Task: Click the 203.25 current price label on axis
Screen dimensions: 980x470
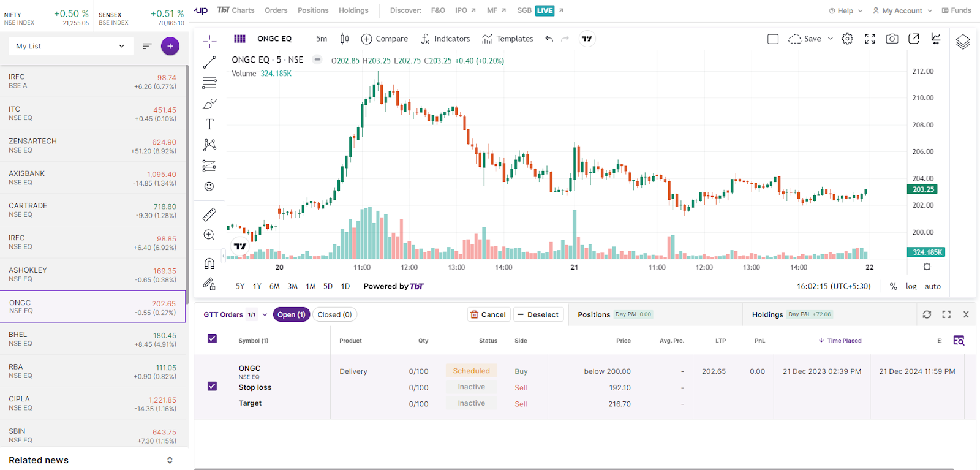Action: click(x=923, y=189)
